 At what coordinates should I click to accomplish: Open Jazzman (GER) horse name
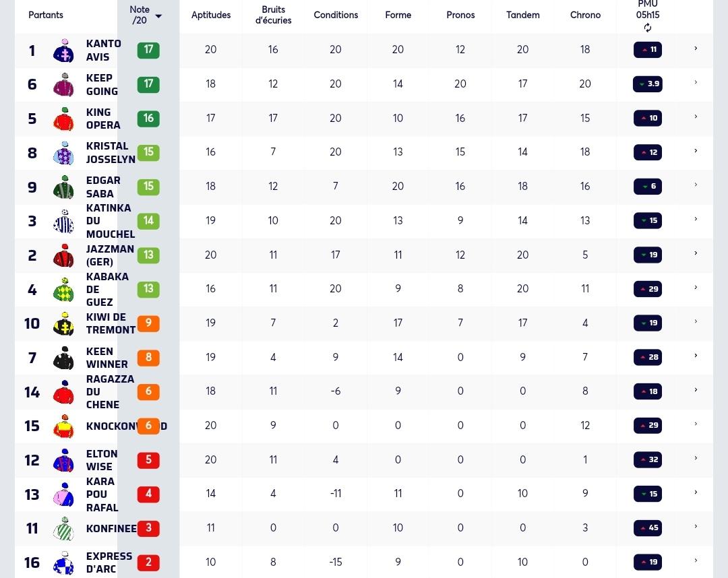point(110,255)
